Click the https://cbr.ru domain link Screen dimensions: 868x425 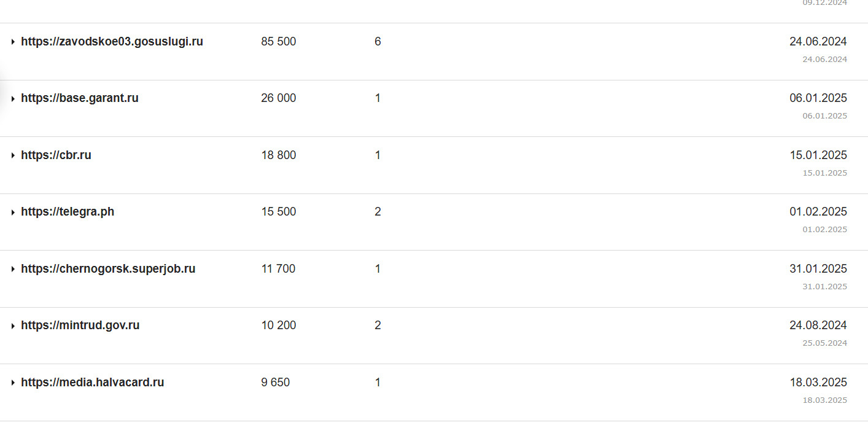tap(56, 155)
